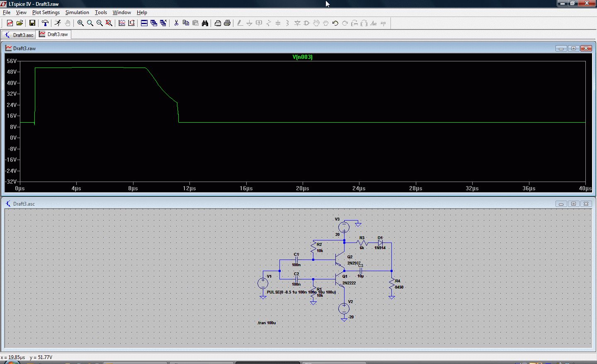The height and width of the screenshot is (364, 597).
Task: Click the V(n003) trace label
Action: 302,57
